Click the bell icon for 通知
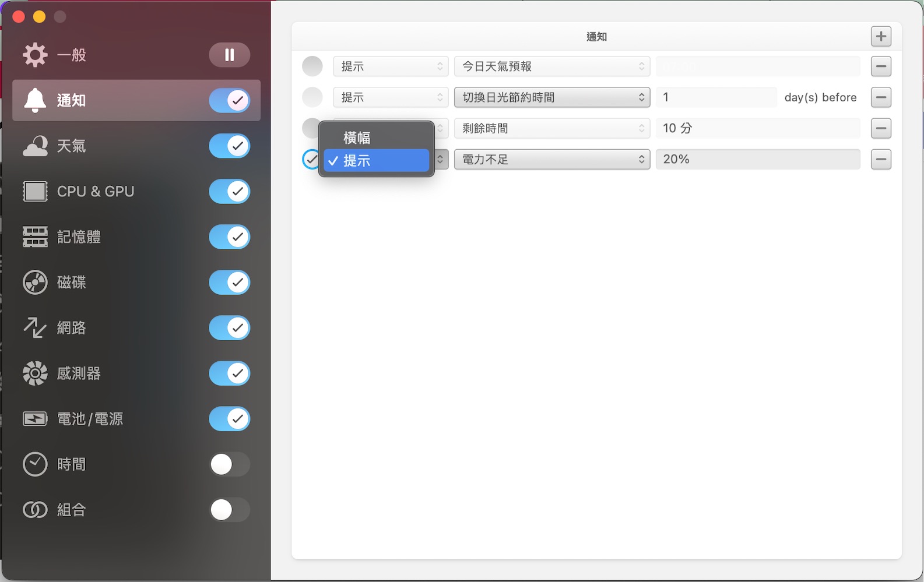The width and height of the screenshot is (924, 582). tap(35, 100)
